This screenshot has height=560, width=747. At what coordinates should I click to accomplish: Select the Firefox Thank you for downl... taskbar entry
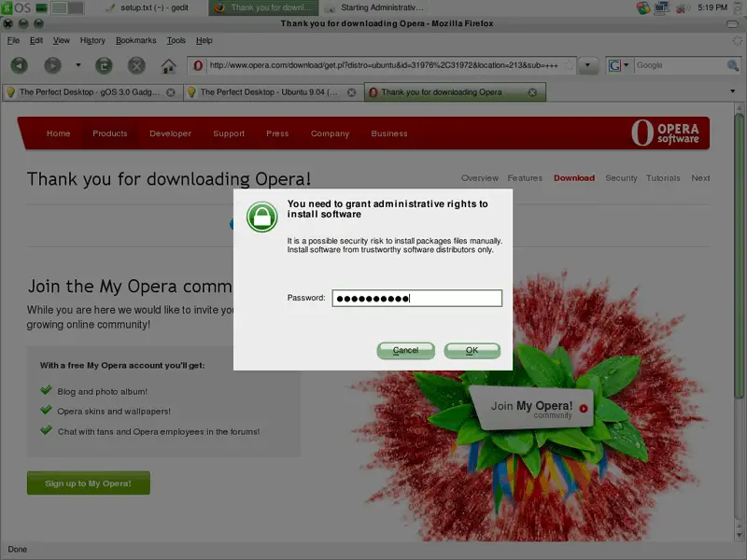point(262,8)
